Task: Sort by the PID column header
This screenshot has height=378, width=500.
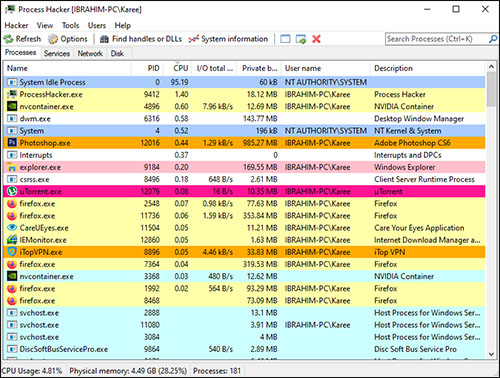Action: (147, 68)
